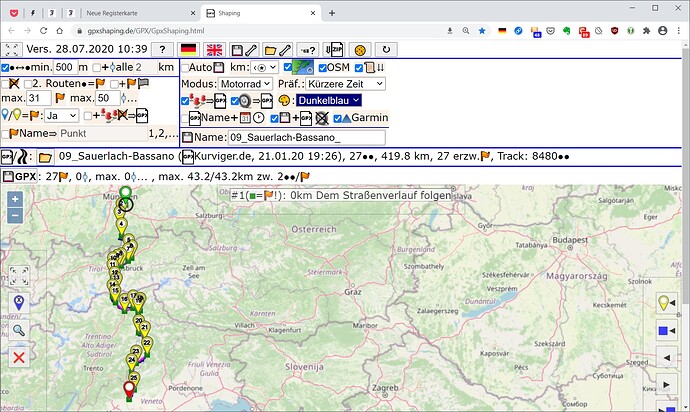Screen dimensions: 690x412
Task: Toggle fullscreen with the top-left expand icon
Action: pyautogui.click(x=11, y=50)
